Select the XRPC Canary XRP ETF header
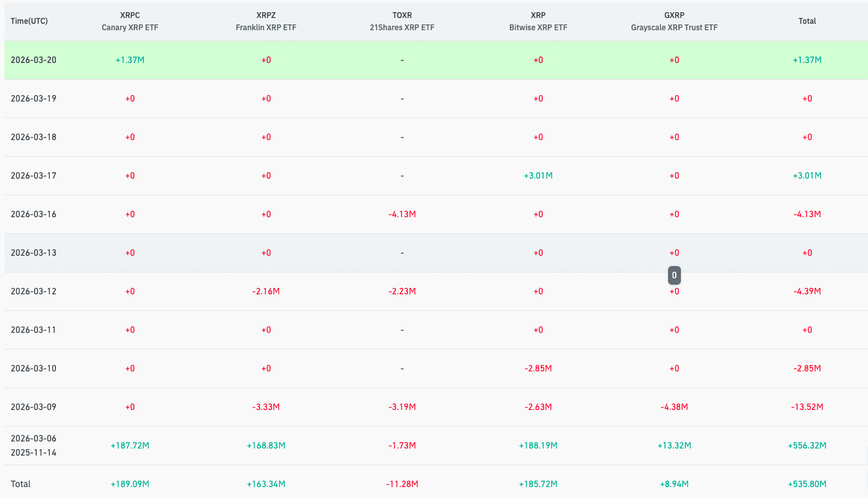Screen dimensions: 868x498 [x=130, y=21]
